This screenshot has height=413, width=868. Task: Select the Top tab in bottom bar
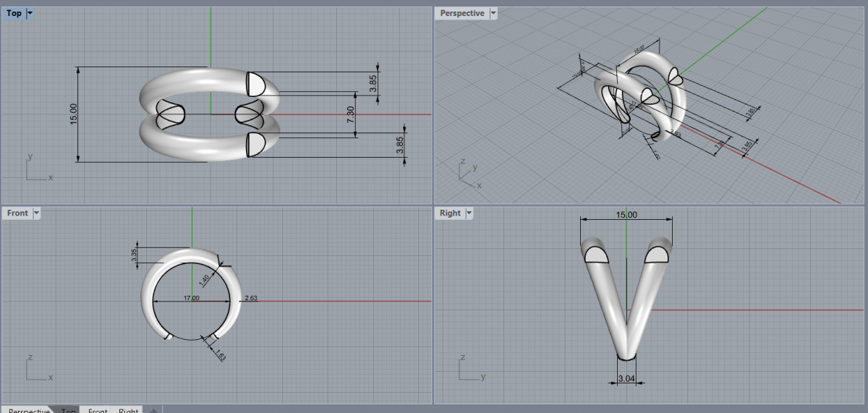(69, 410)
